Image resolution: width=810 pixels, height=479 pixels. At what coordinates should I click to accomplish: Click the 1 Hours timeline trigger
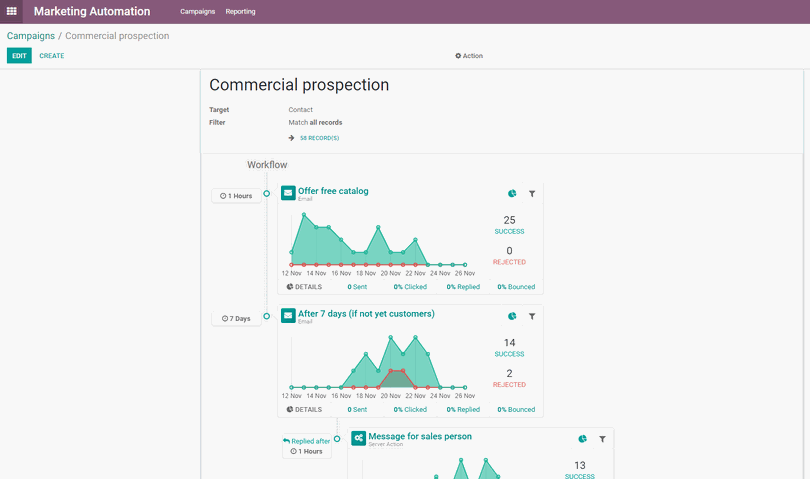click(x=236, y=196)
